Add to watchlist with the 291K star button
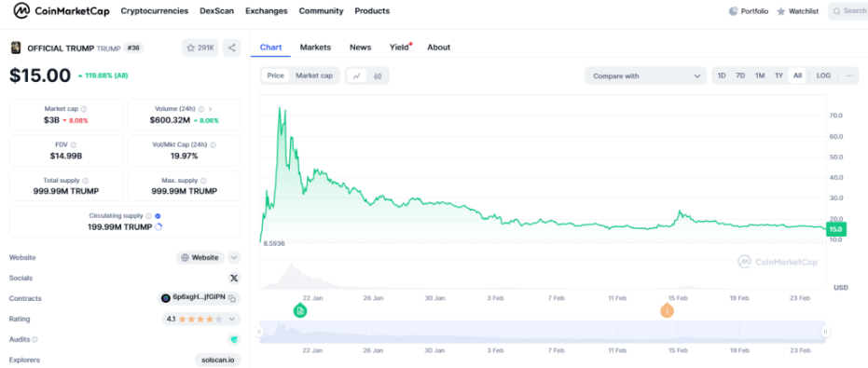Screen dimensions: 868x368 (200, 48)
